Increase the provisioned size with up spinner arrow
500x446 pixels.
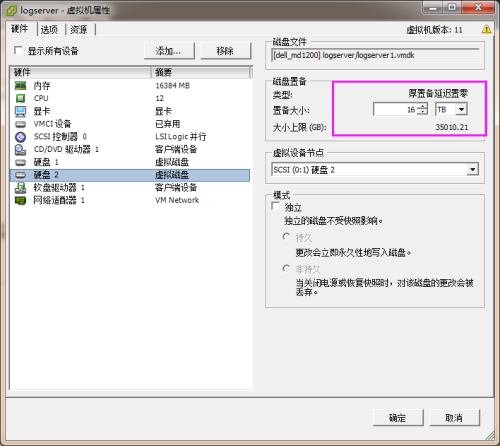[x=423, y=106]
